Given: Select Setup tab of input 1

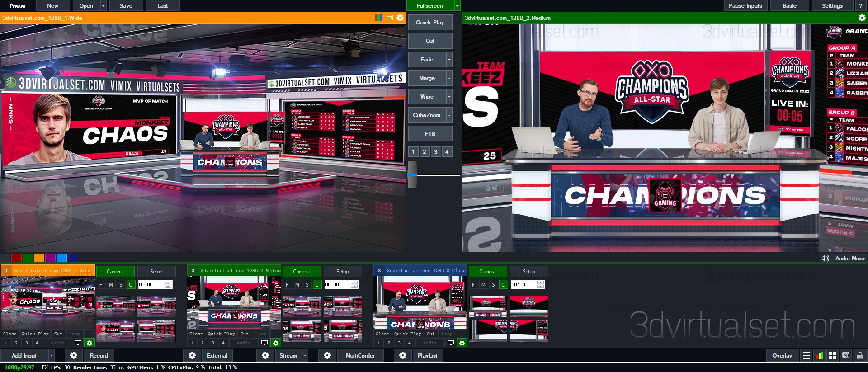Looking at the screenshot, I should click(156, 272).
